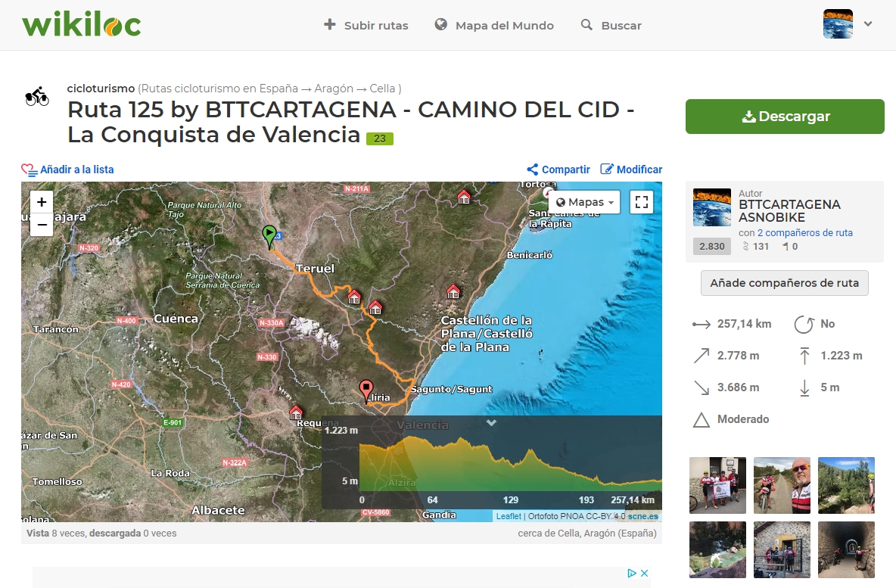Open group photo with banner thumbnail
The image size is (896, 588).
(717, 485)
